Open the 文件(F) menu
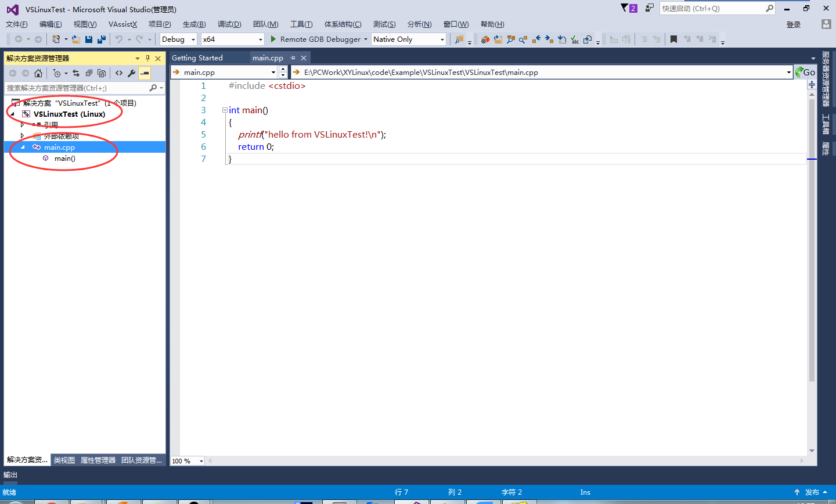This screenshot has width=836, height=504. tap(17, 24)
